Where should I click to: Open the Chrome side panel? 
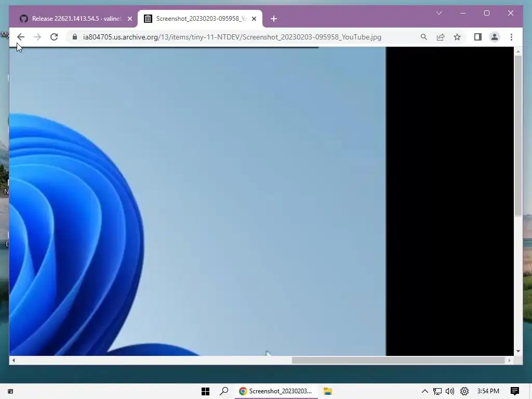(x=478, y=37)
